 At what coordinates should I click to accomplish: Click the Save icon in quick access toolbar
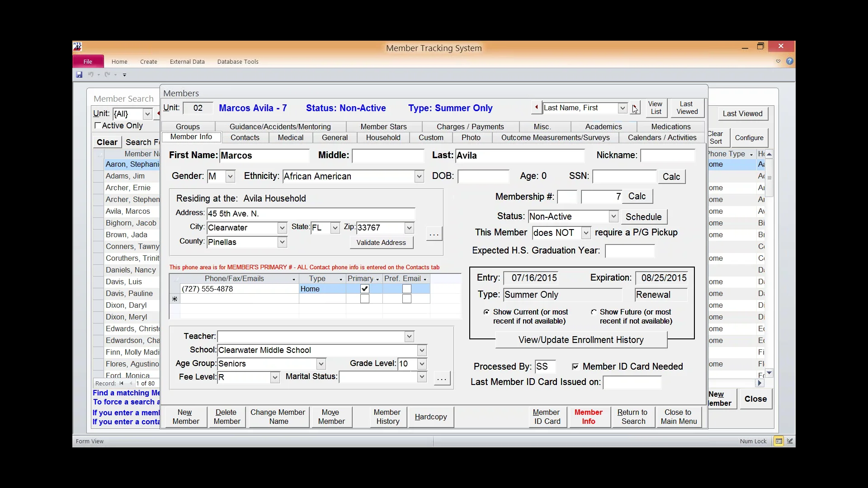tap(79, 75)
